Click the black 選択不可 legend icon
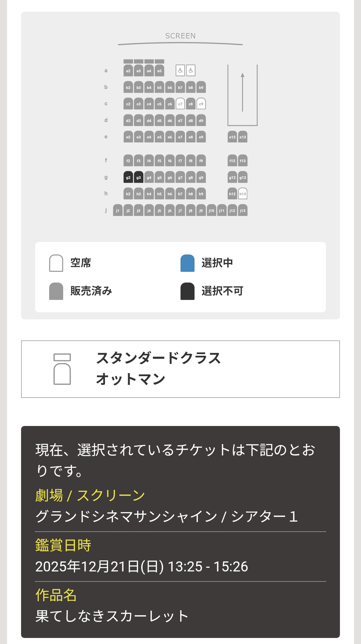 point(188,291)
